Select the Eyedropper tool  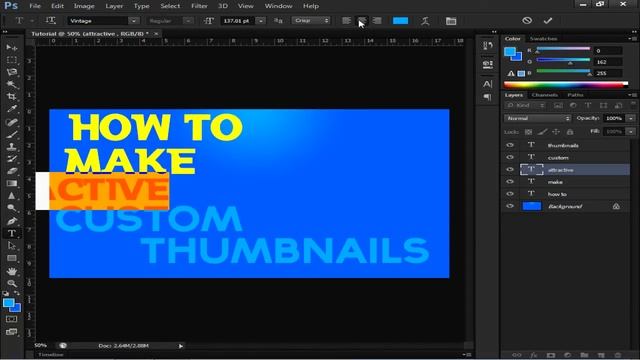point(11,109)
